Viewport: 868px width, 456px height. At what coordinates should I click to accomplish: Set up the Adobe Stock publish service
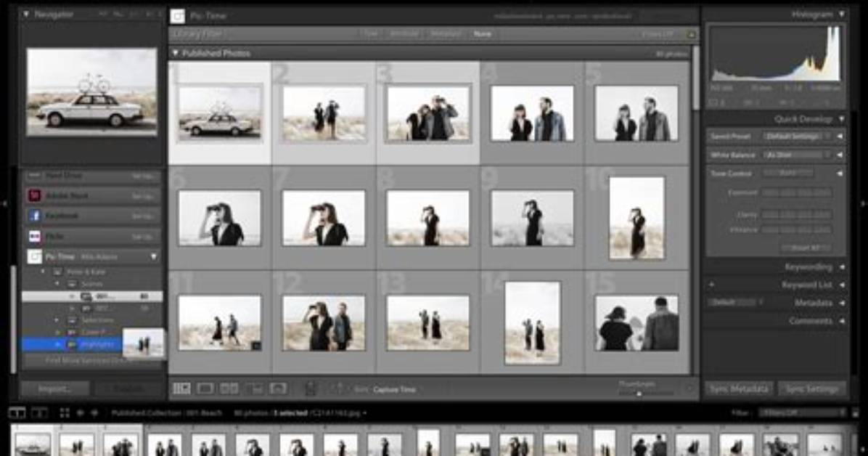click(x=143, y=195)
